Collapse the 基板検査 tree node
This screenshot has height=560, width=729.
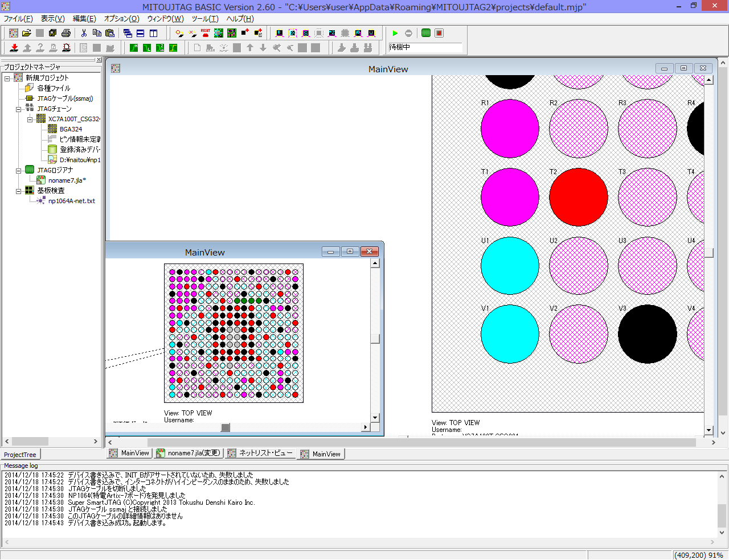(x=18, y=191)
